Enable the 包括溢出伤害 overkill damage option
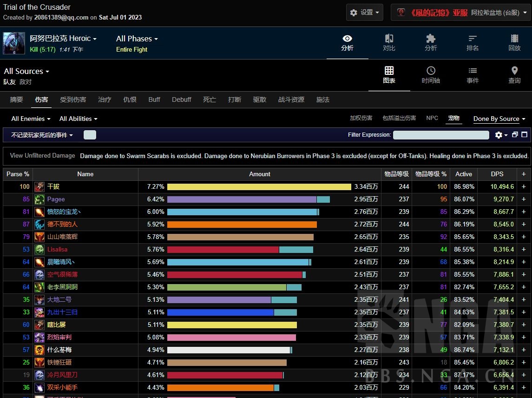Screen dimensions: 532x398 (x=399, y=118)
